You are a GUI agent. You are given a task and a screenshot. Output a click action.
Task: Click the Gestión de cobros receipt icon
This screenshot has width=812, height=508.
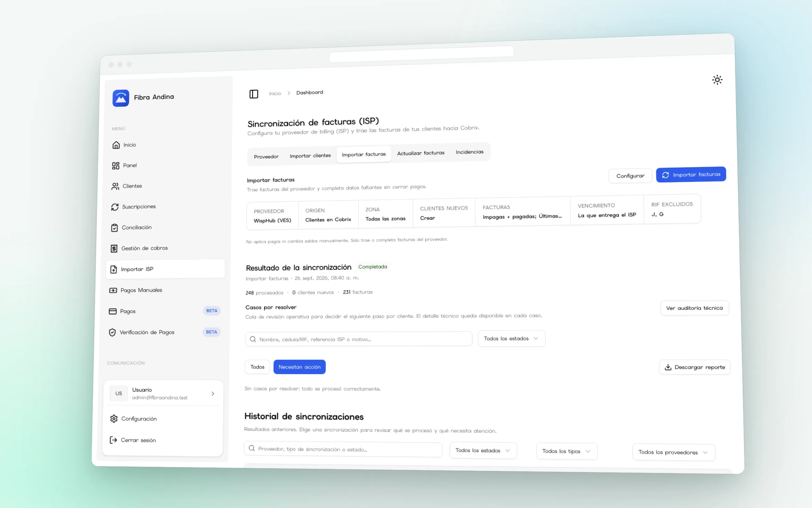[x=114, y=249]
